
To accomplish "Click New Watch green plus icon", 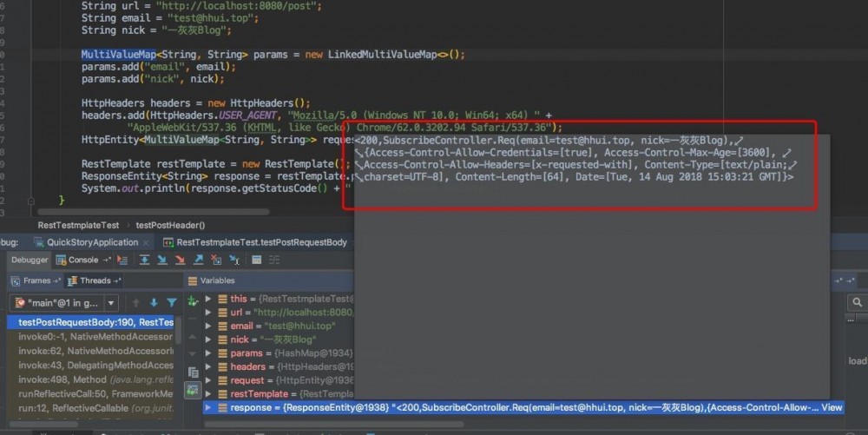I will (193, 301).
